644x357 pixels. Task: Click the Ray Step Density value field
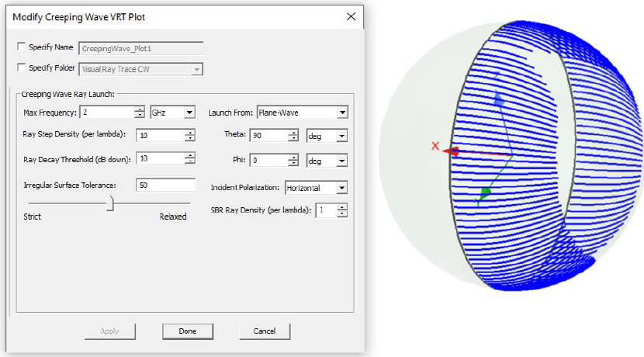pos(161,135)
